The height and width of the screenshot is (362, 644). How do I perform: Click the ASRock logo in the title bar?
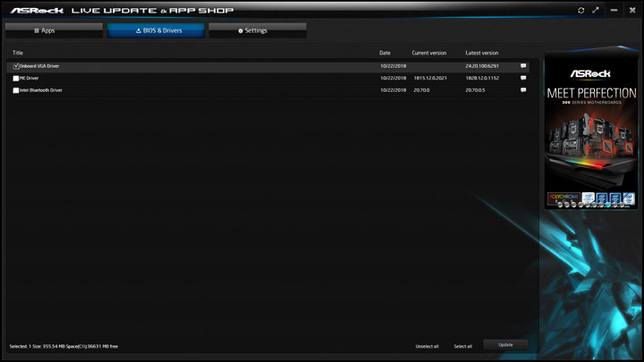[37, 10]
